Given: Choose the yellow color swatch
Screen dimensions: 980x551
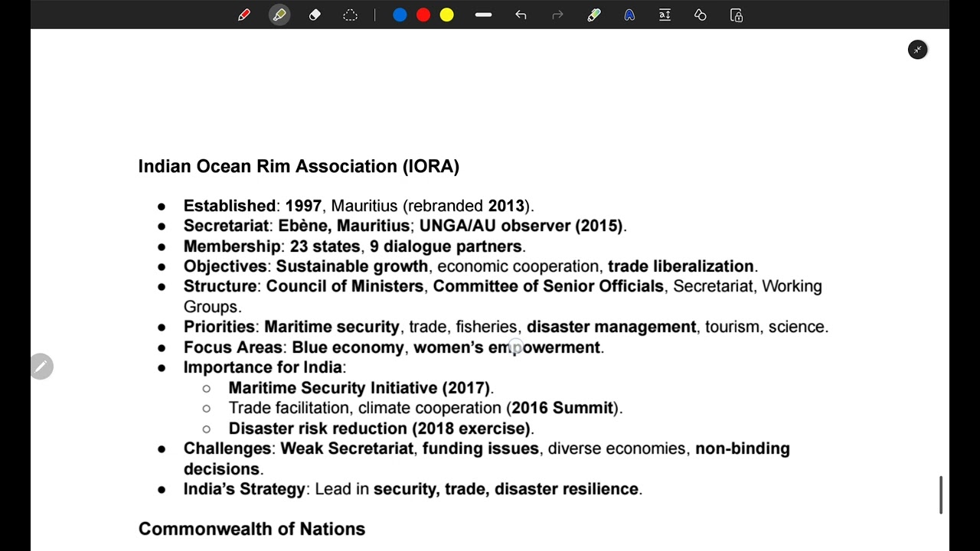Looking at the screenshot, I should [x=447, y=15].
